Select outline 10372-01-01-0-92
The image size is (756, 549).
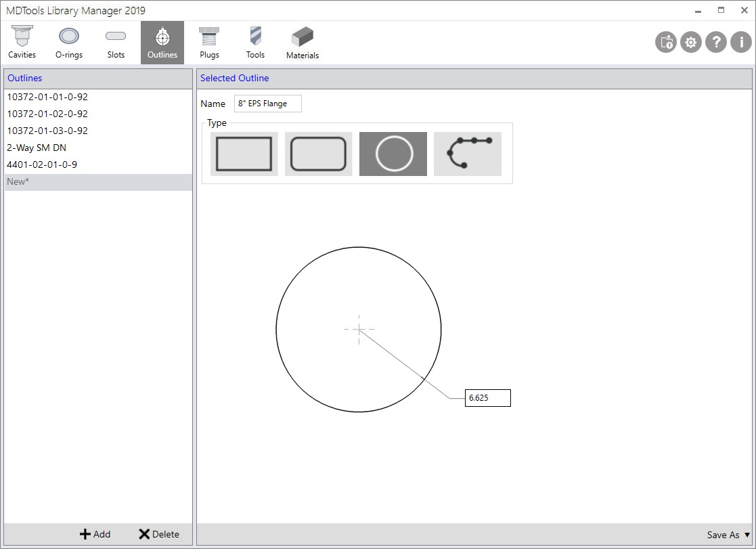98,97
